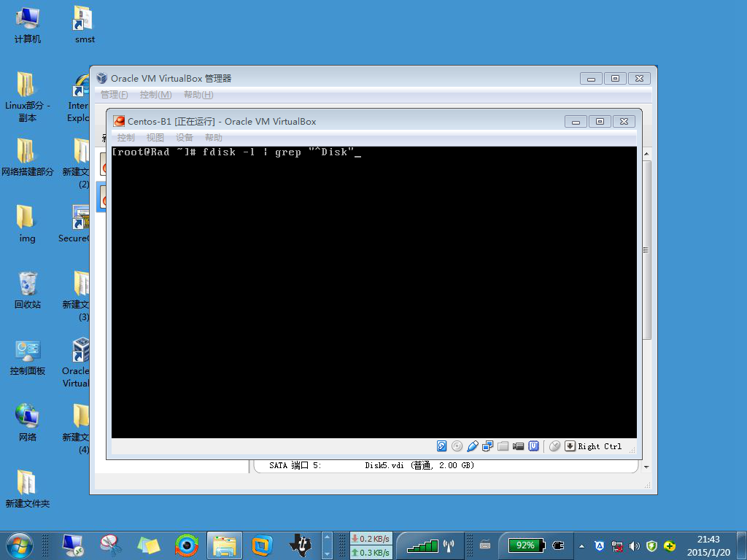The width and height of the screenshot is (747, 560).
Task: Click the snipping tool scissors taskbar icon
Action: 111,545
